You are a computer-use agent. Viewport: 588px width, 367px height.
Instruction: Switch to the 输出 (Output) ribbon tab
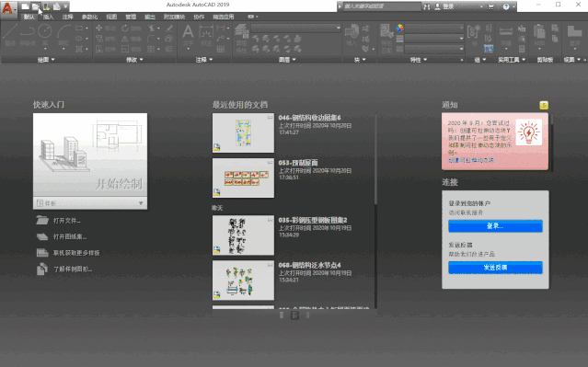tap(150, 17)
